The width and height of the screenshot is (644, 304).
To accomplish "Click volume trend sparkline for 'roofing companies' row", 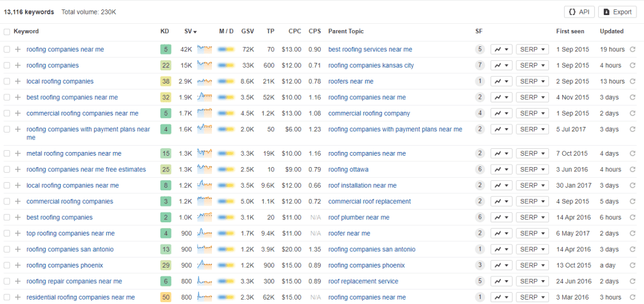I will (204, 65).
